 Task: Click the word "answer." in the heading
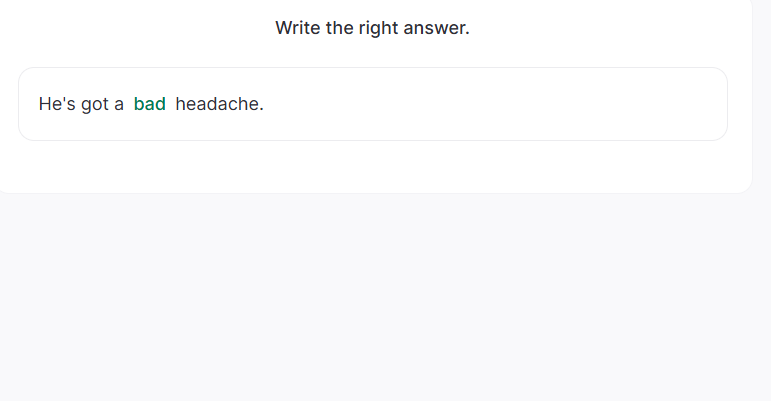pos(437,28)
